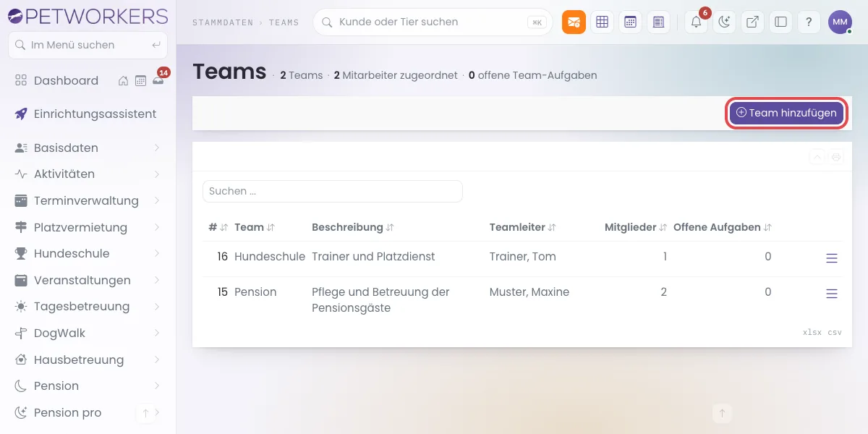Open Dashboard in the sidebar
This screenshot has height=434, width=868.
[x=66, y=81]
